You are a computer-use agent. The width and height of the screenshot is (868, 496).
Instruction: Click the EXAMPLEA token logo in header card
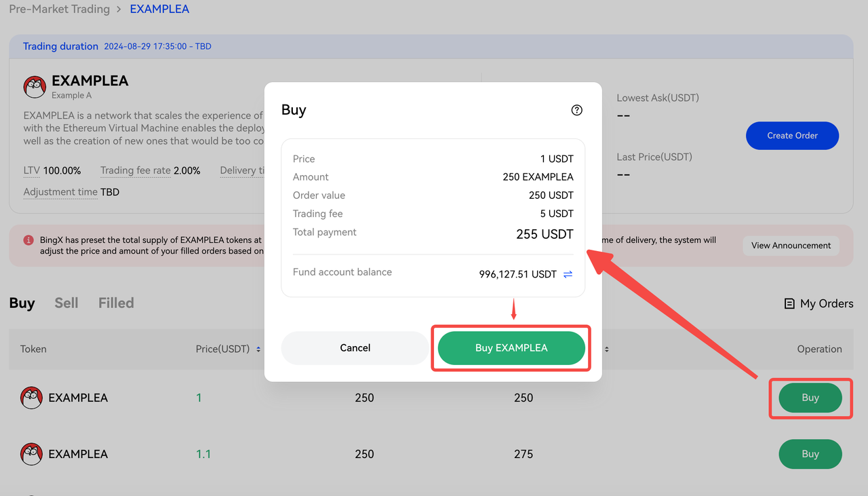(35, 87)
